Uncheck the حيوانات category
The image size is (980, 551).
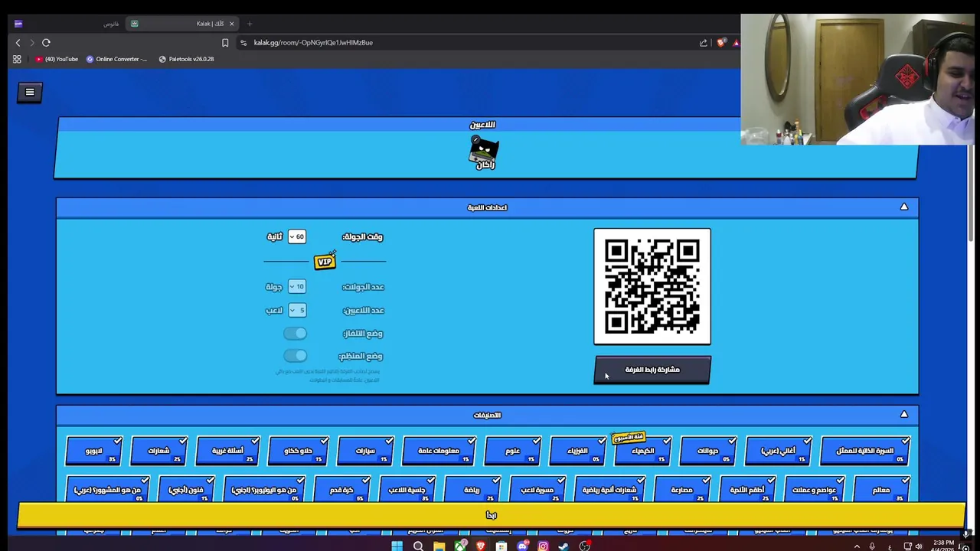(x=708, y=451)
